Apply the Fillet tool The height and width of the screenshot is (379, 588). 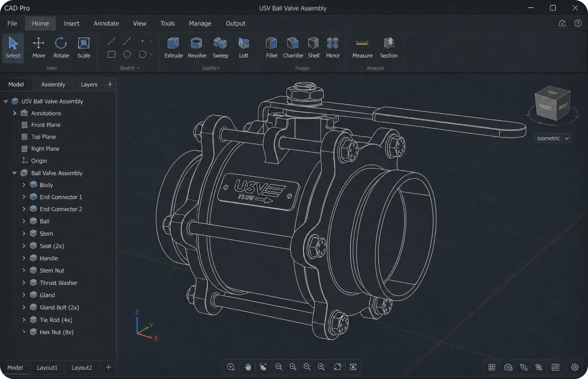[x=272, y=48]
